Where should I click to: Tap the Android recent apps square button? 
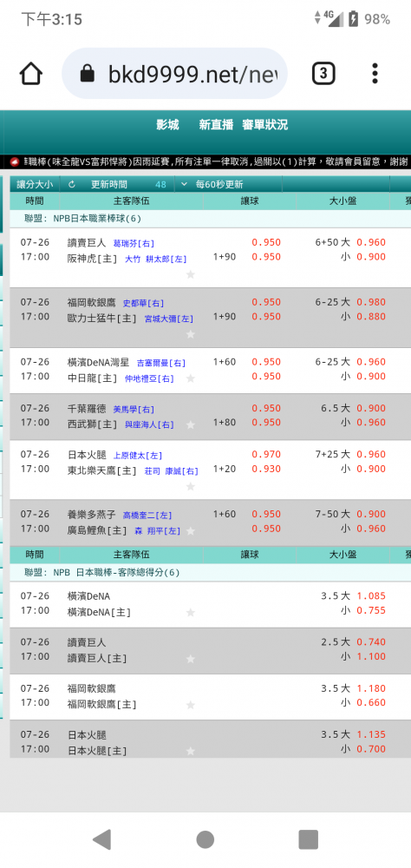click(x=308, y=839)
